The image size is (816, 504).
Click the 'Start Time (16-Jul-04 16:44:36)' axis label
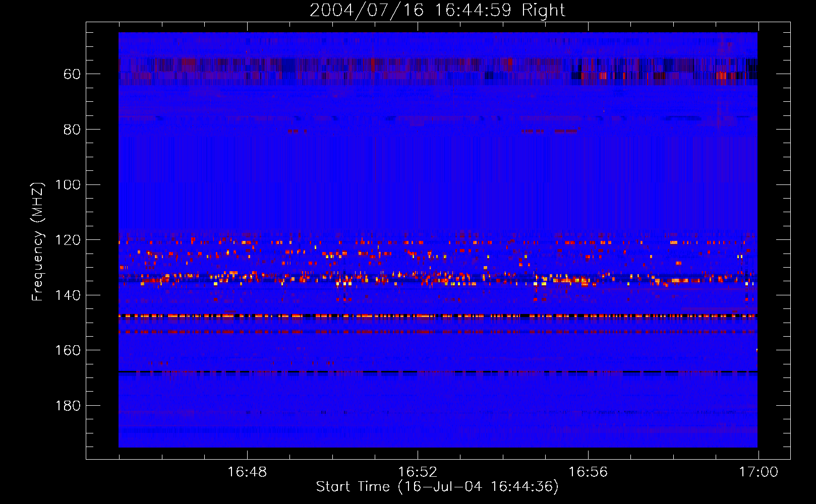437,487
